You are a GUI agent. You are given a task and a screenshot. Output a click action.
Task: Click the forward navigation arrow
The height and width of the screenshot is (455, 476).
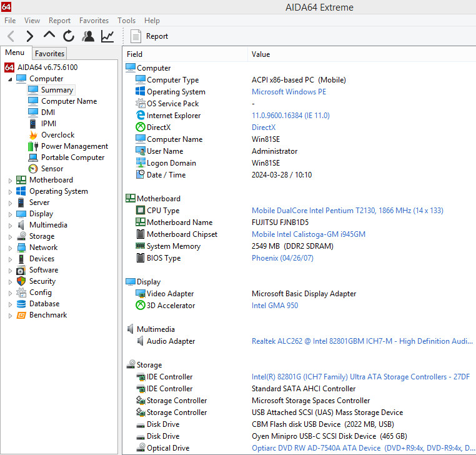[30, 36]
